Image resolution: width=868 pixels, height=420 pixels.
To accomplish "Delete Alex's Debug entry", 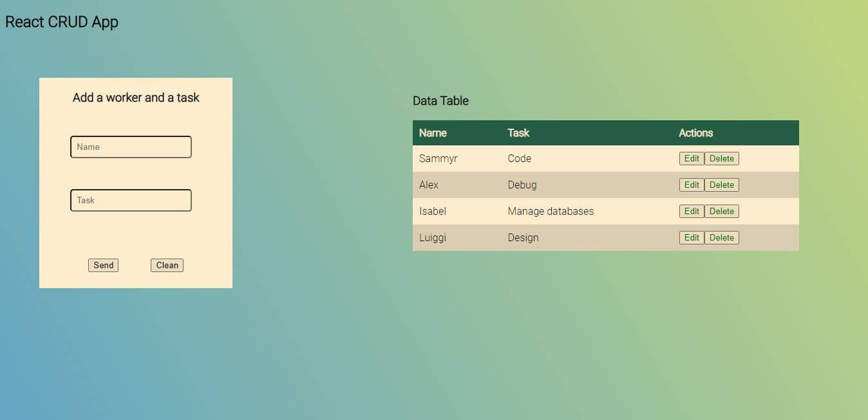I will [x=721, y=185].
